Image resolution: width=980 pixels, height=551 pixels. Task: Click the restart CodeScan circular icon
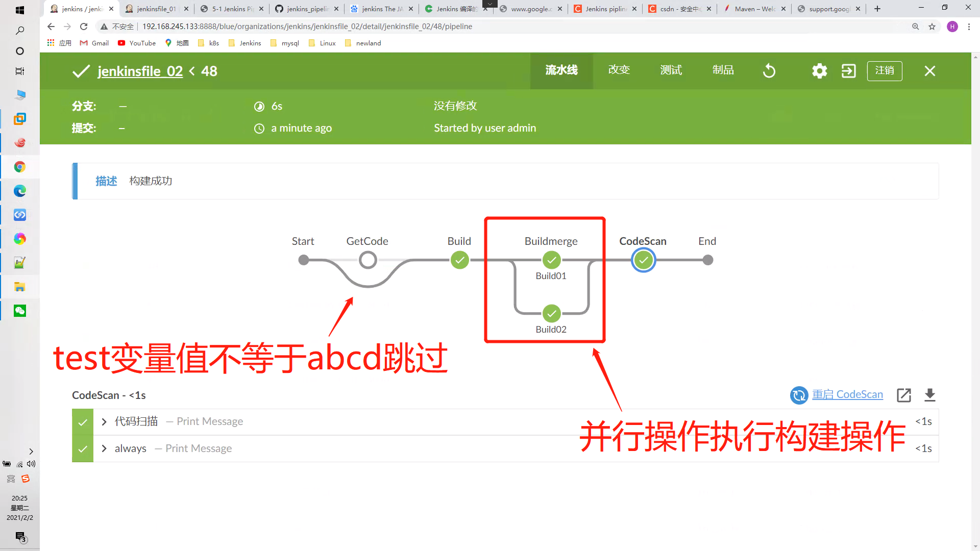coord(799,395)
